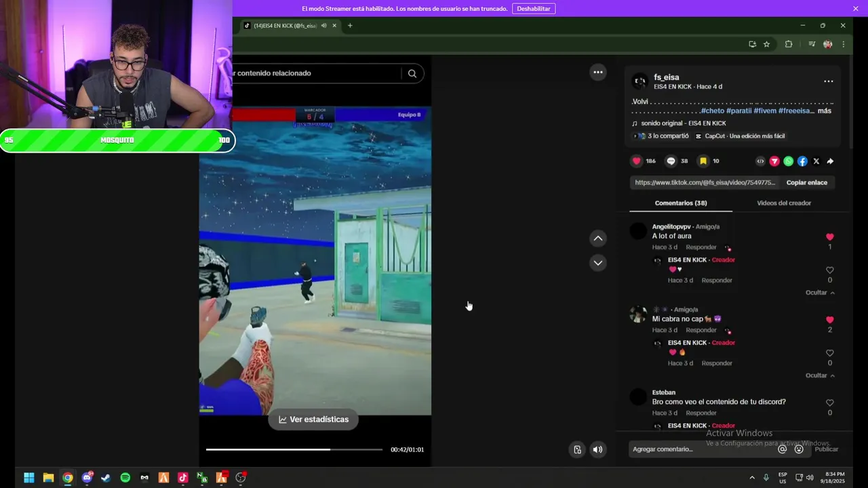Seek in the video progress bar
868x488 pixels.
point(294,449)
